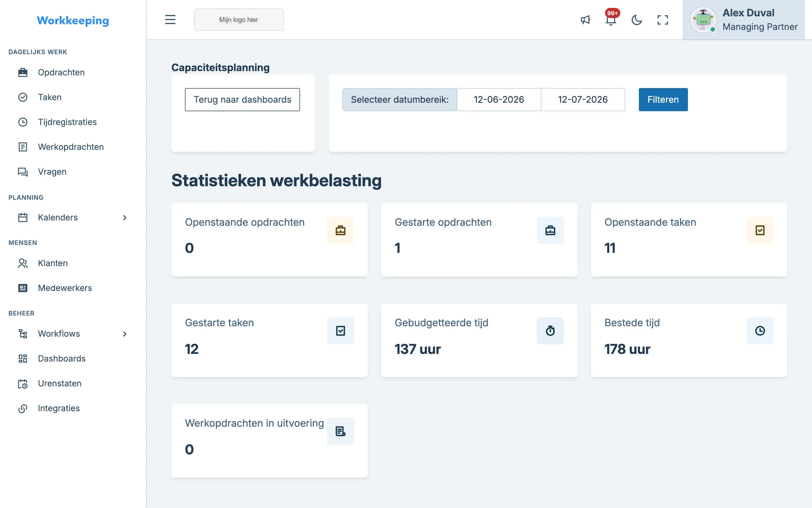Click 'Openstaande taken' count 11
Viewport: 812px width, 508px height.
tap(610, 248)
